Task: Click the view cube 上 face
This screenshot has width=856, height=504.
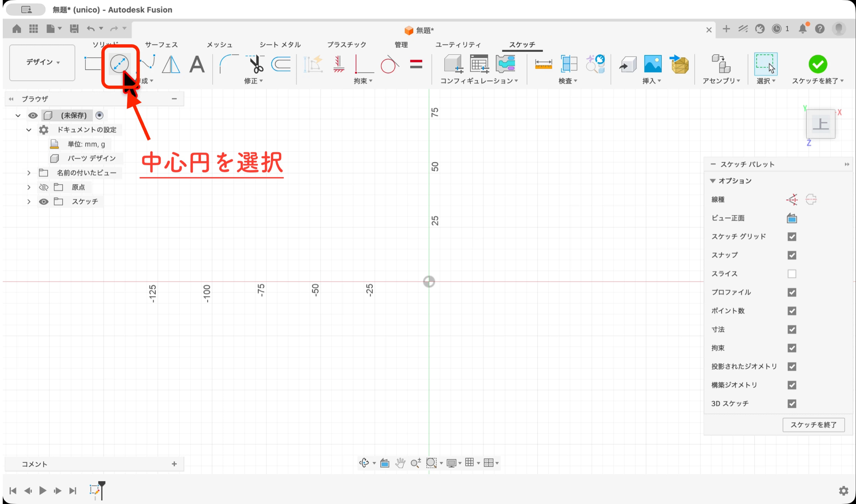Action: tap(820, 124)
